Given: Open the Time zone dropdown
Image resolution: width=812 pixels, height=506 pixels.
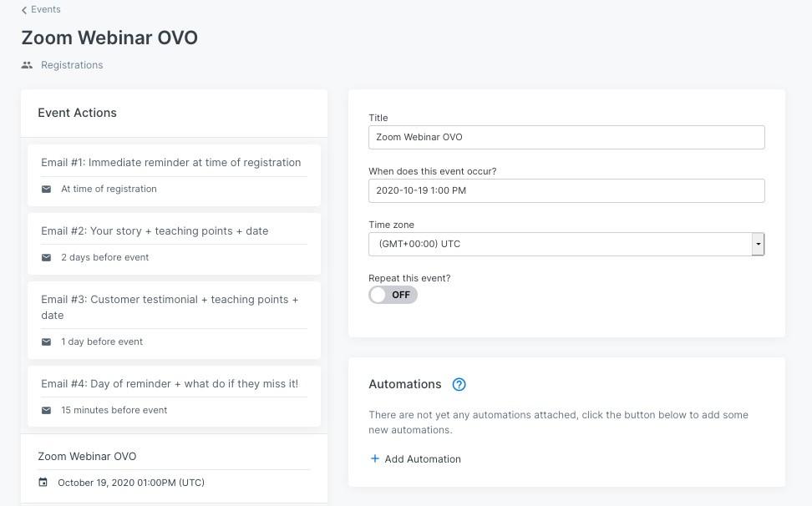Looking at the screenshot, I should click(560, 244).
